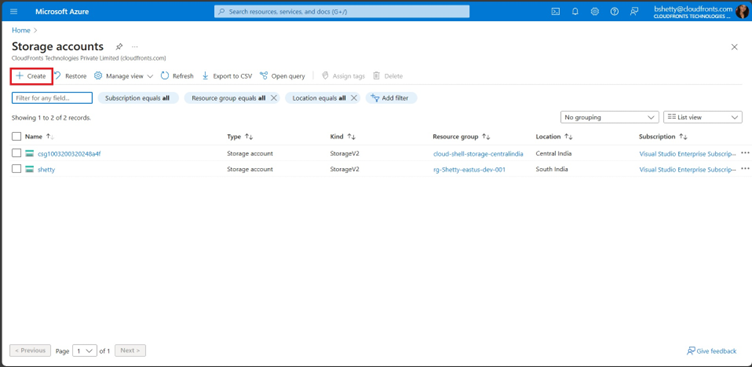Sort by the Kind column

point(342,137)
